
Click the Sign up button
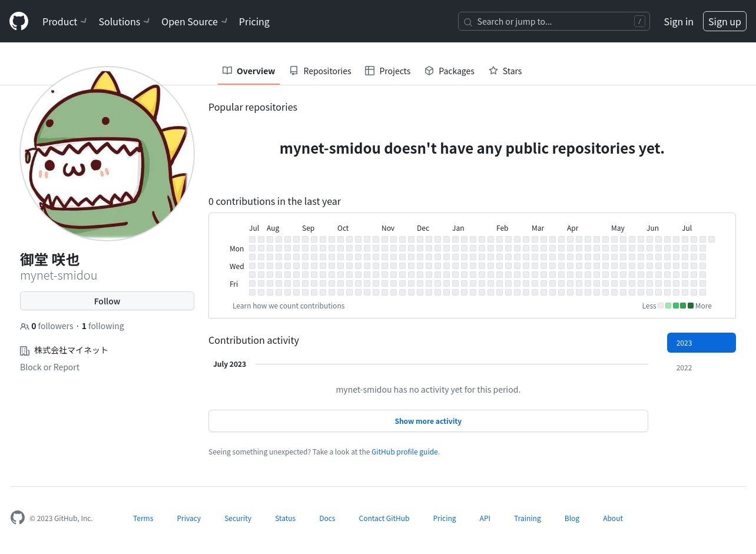click(725, 21)
